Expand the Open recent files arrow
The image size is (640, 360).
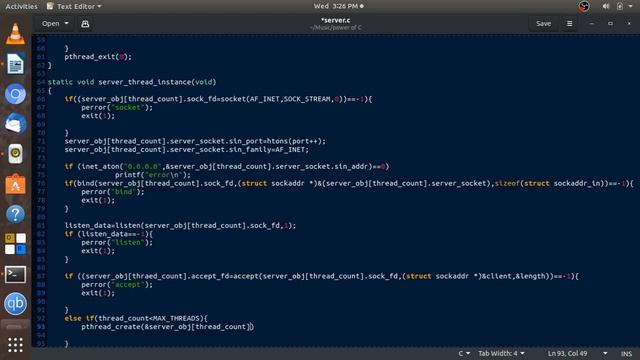(x=67, y=24)
